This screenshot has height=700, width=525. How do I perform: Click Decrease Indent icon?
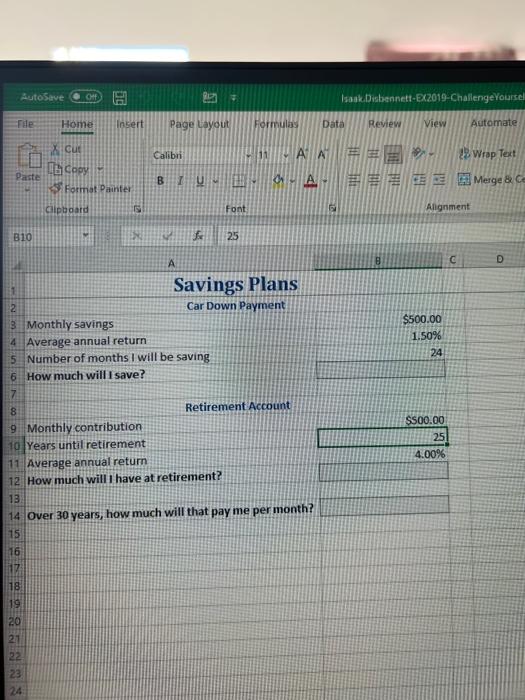pyautogui.click(x=419, y=179)
